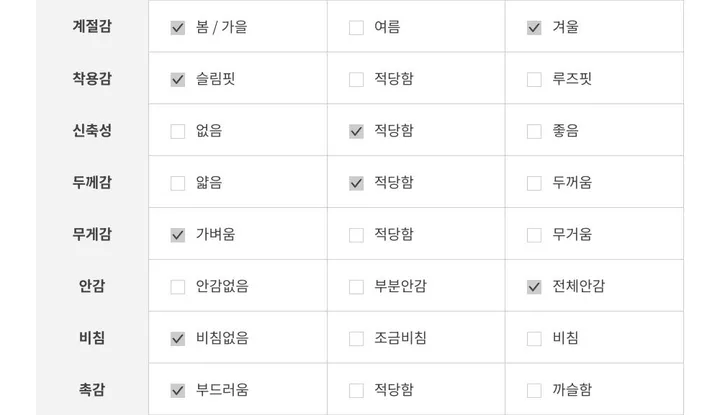Check the 없음 elasticity checkbox
This screenshot has width=720, height=415.
coord(178,131)
